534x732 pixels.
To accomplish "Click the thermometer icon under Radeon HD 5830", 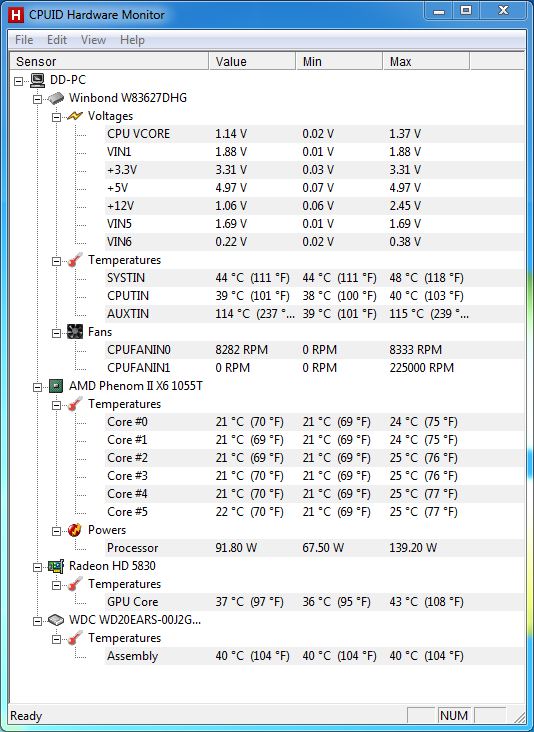I will click(75, 584).
